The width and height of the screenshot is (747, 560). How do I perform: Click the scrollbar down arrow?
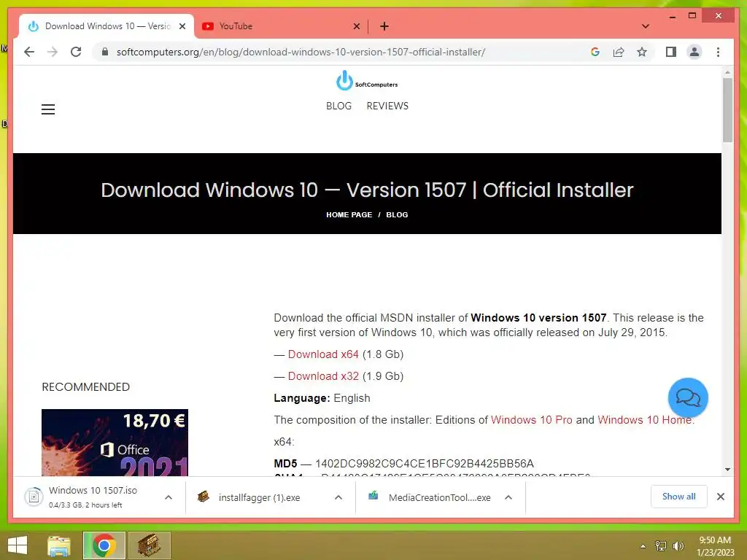pyautogui.click(x=727, y=470)
